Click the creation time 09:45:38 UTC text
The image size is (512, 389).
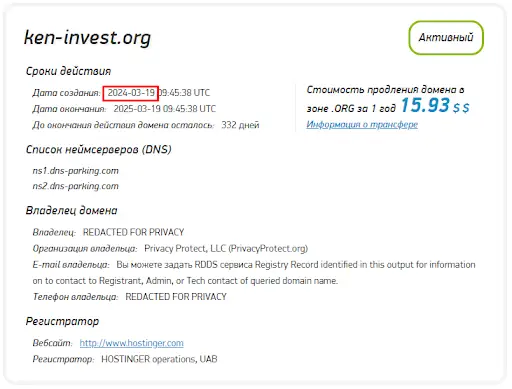click(184, 93)
